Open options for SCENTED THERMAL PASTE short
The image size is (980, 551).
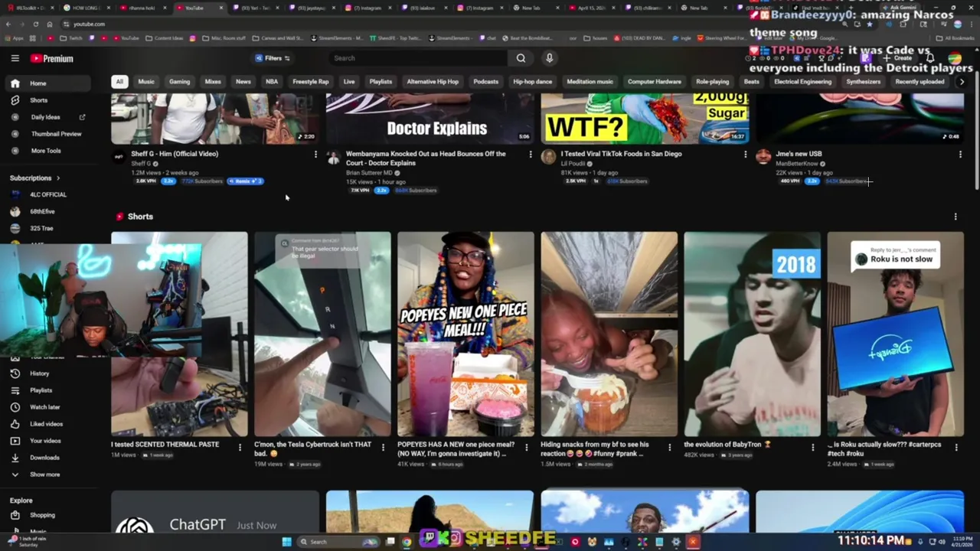point(240,448)
